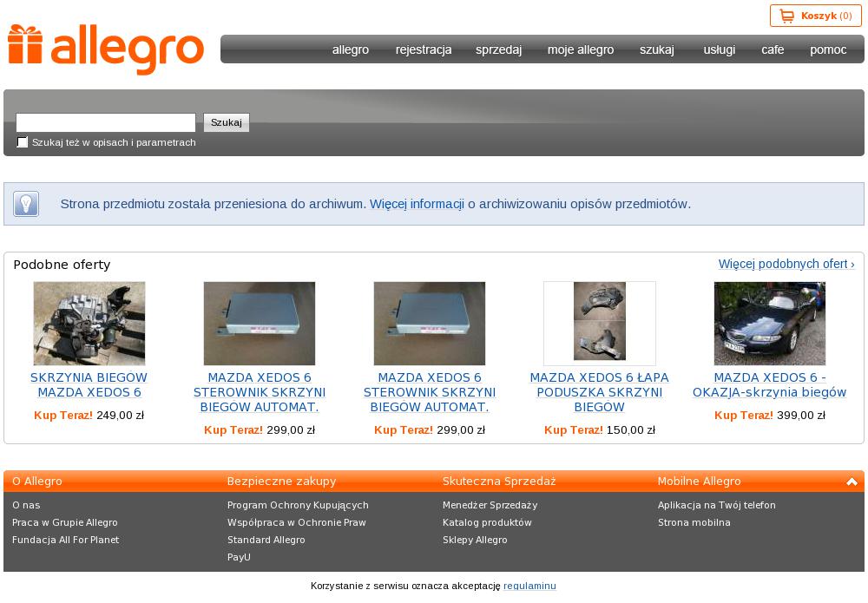Open the dark blue Mazda car thumbnail
The image size is (868, 603).
tap(769, 323)
